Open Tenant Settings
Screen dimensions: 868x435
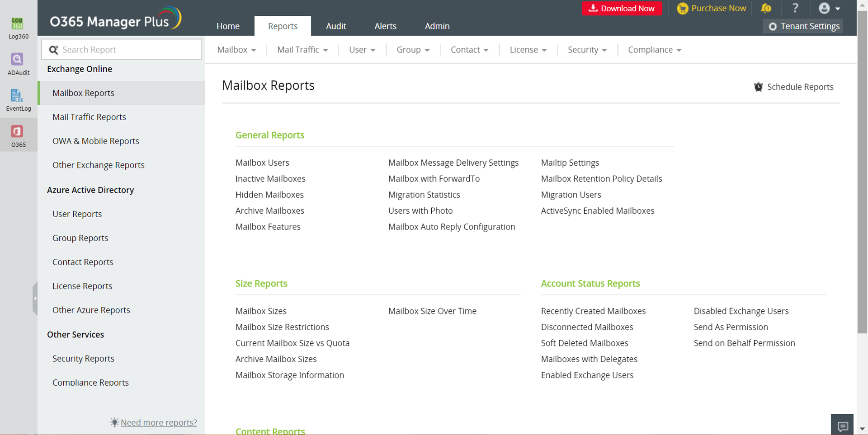point(803,26)
